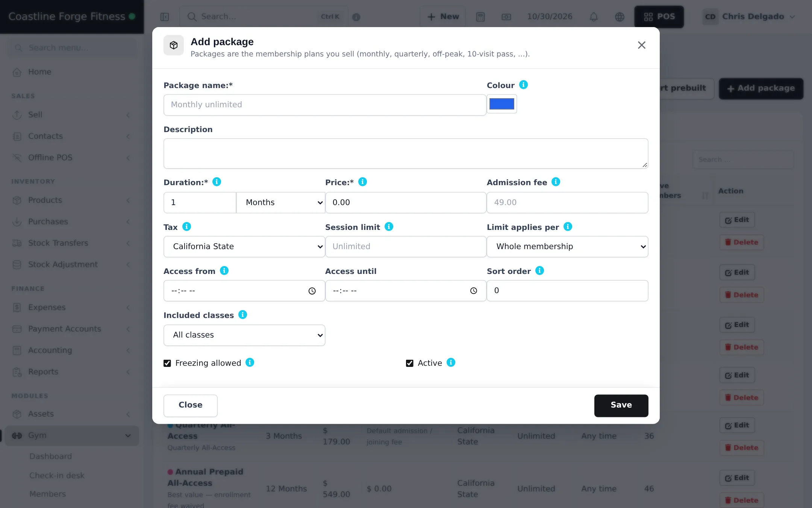Viewport: 812px width, 508px height.
Task: Click the globe language icon
Action: pyautogui.click(x=620, y=17)
